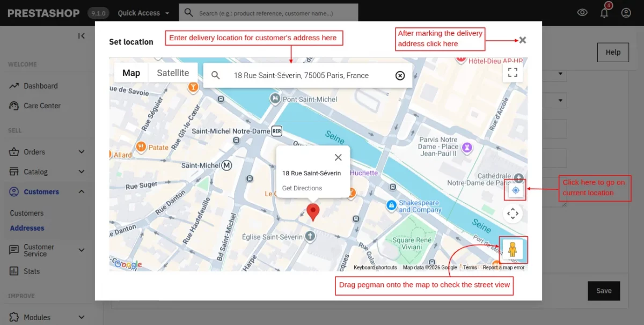Click the map address input field
The height and width of the screenshot is (325, 644).
coord(308,76)
